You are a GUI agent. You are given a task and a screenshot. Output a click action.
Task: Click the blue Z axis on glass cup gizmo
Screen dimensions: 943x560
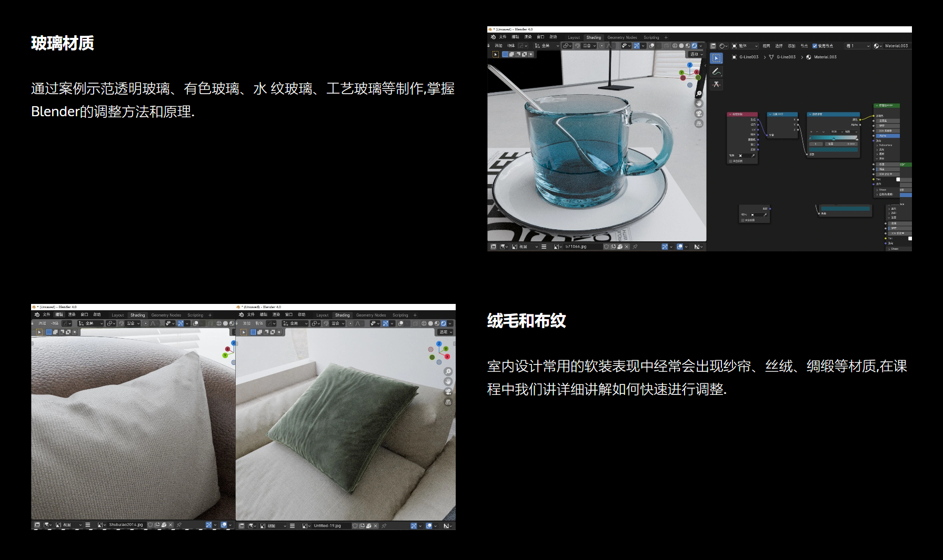pyautogui.click(x=689, y=65)
